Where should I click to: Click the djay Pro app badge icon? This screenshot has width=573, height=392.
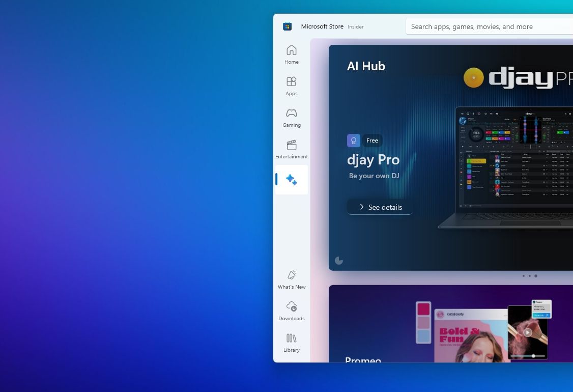(353, 141)
